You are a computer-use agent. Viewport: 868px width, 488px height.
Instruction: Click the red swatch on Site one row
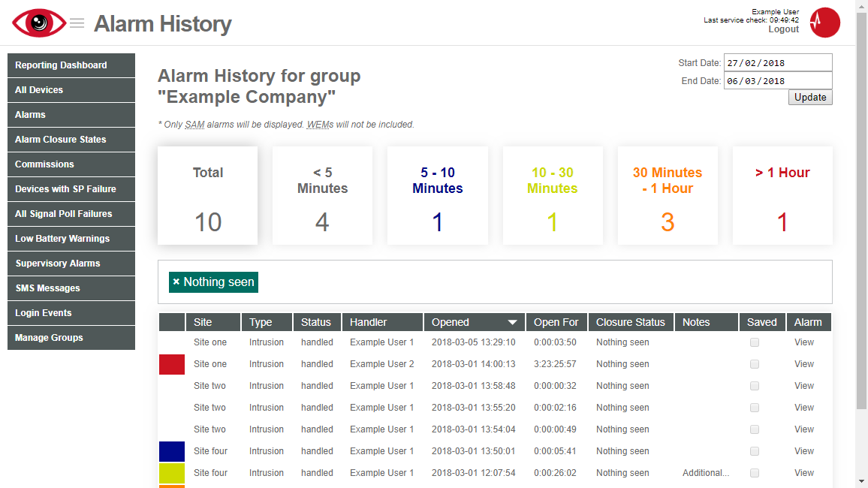pyautogui.click(x=172, y=364)
